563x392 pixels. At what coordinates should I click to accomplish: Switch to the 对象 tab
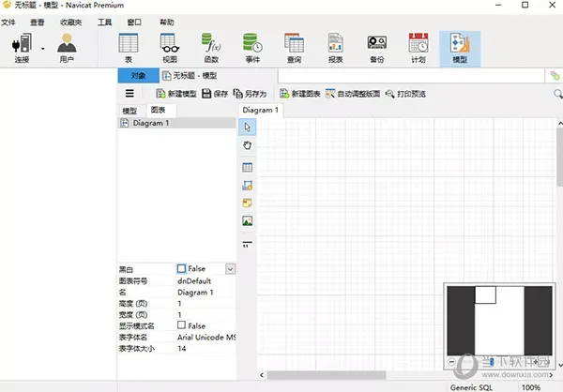click(138, 75)
